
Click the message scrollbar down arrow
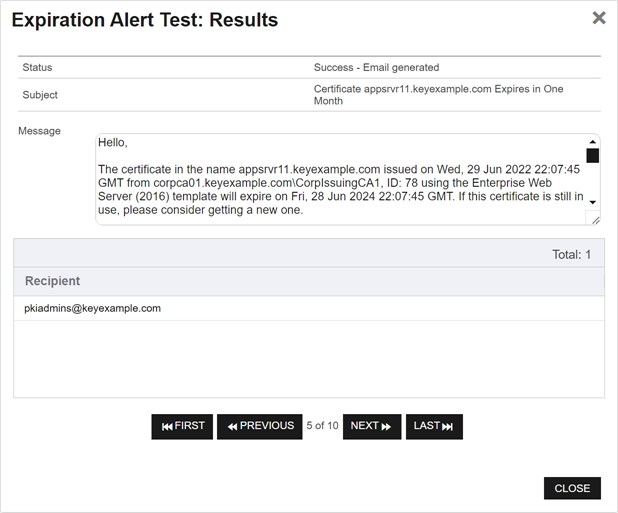(x=593, y=202)
